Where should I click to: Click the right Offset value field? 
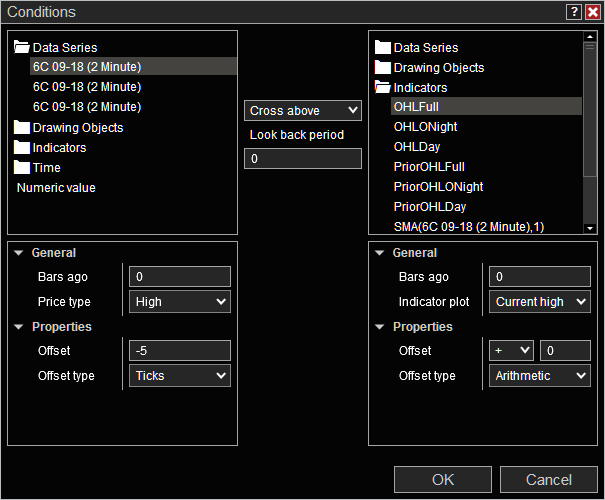(x=565, y=351)
